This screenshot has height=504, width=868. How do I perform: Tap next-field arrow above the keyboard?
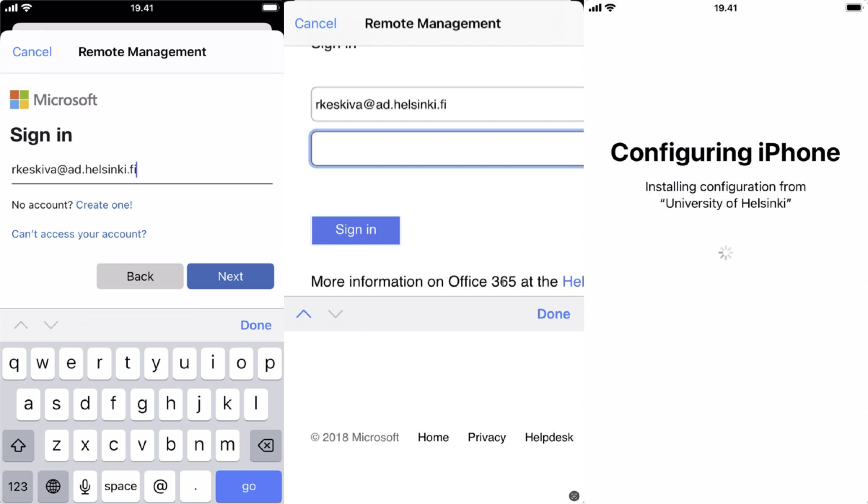point(51,325)
